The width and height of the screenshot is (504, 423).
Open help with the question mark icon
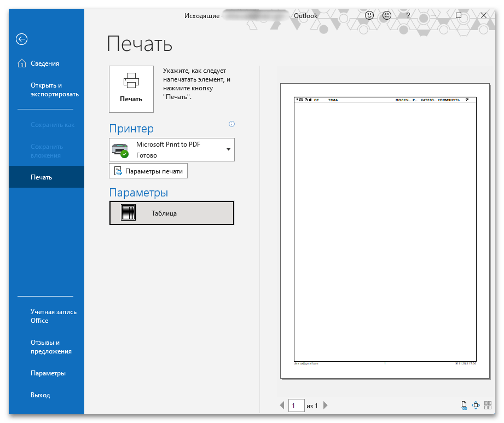408,15
